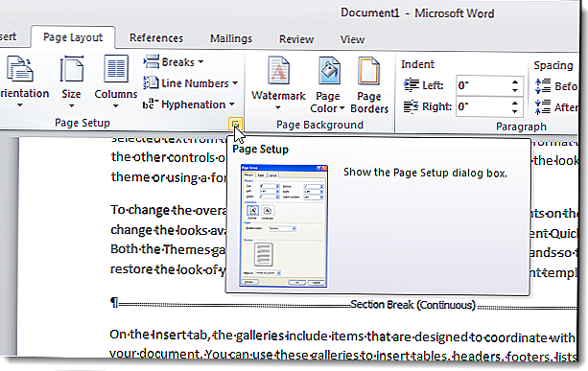The height and width of the screenshot is (371, 588).
Task: Click the Page Setup dialog preview thumbnail
Action: pyautogui.click(x=284, y=225)
